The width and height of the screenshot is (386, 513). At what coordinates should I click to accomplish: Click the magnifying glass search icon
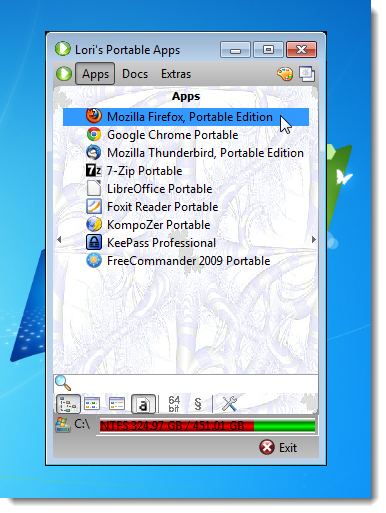pos(63,383)
